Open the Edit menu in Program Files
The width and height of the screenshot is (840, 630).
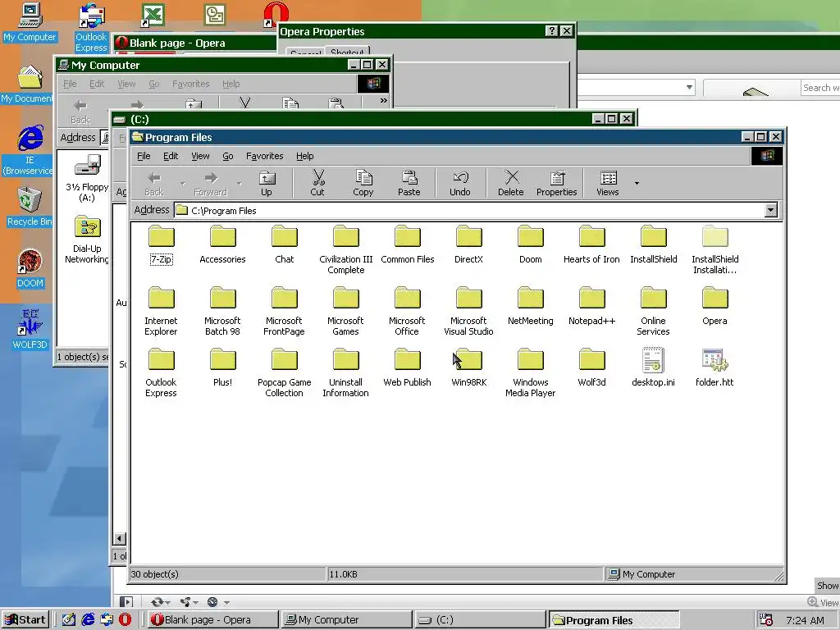pyautogui.click(x=171, y=156)
